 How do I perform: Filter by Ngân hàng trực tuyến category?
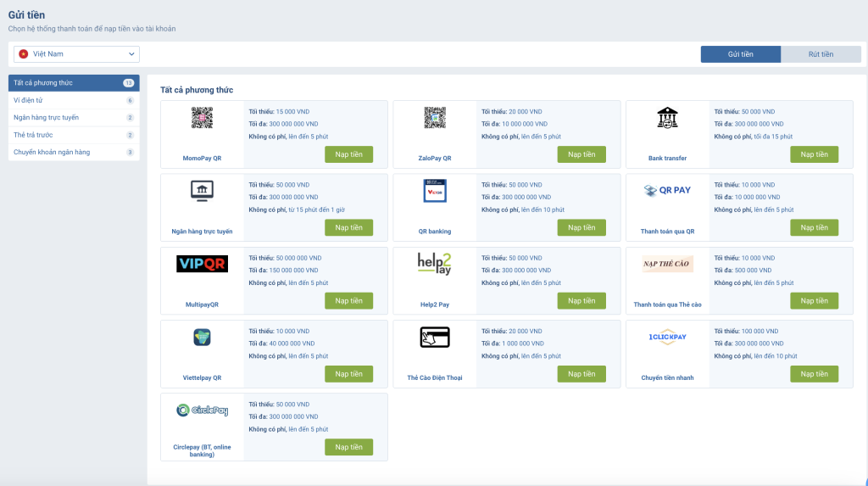(x=73, y=118)
